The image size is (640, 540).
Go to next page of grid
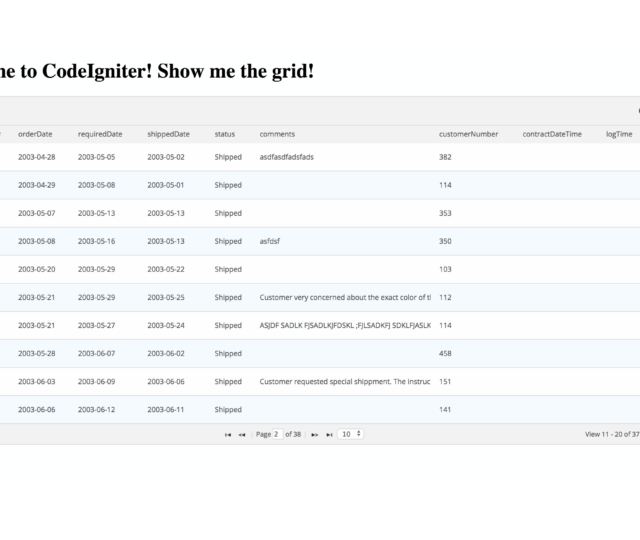[x=314, y=435]
